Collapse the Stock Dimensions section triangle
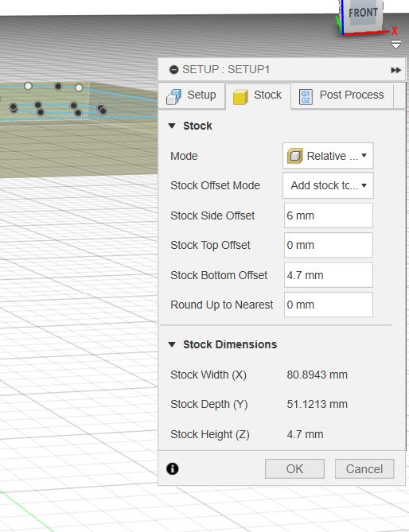Screen dimensions: 409x532 click(x=172, y=344)
